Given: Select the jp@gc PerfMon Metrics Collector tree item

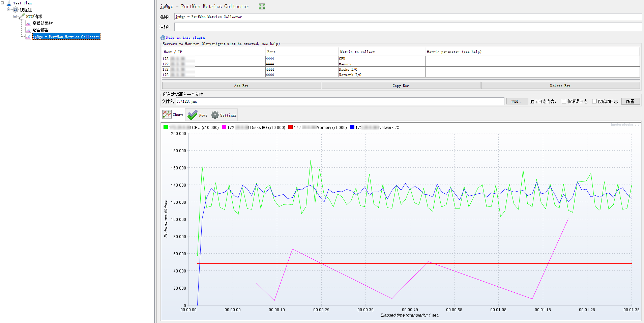Looking at the screenshot, I should (66, 37).
